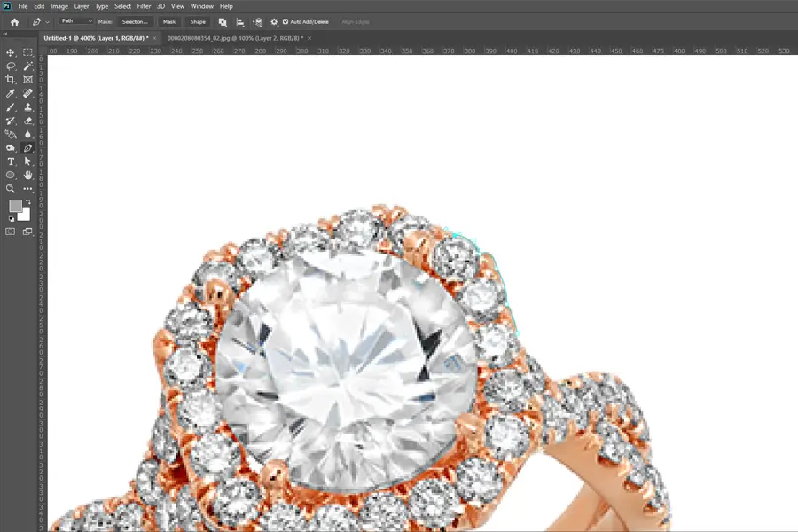Open the 3D menu
Screen dimensions: 798x532
pyautogui.click(x=160, y=6)
